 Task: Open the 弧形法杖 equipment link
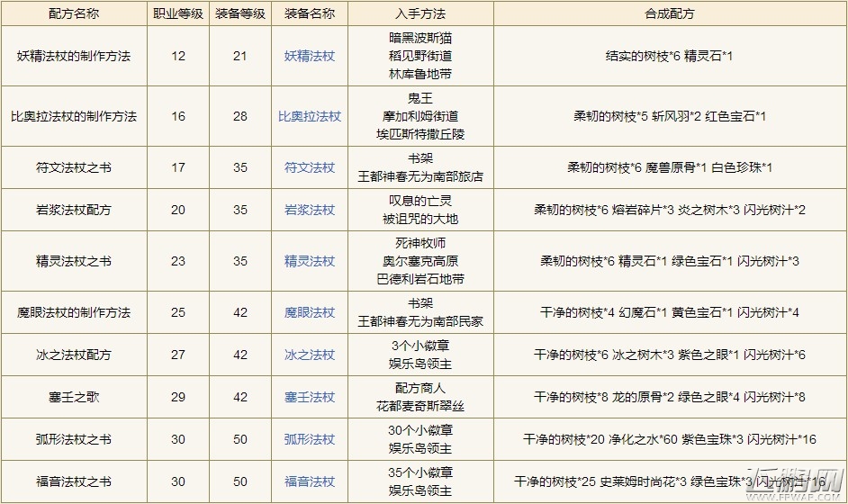(310, 439)
